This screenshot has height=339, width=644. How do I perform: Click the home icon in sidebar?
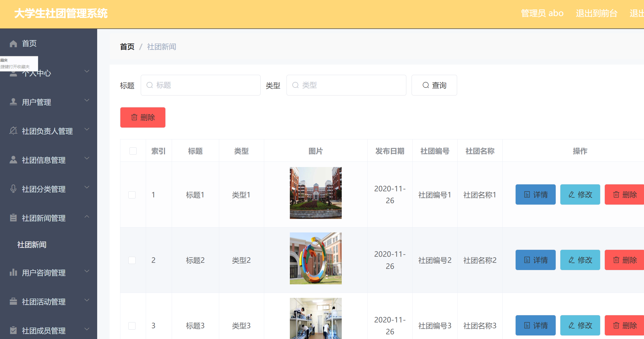pos(13,44)
